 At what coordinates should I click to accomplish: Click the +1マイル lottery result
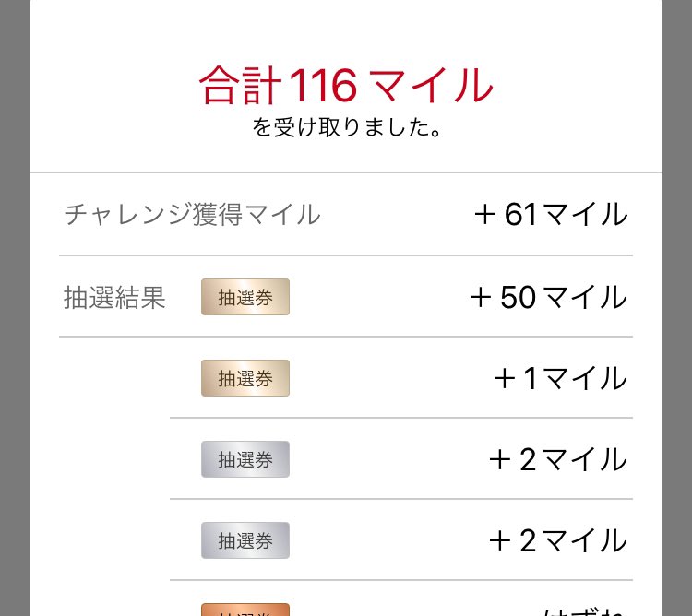tap(560, 378)
